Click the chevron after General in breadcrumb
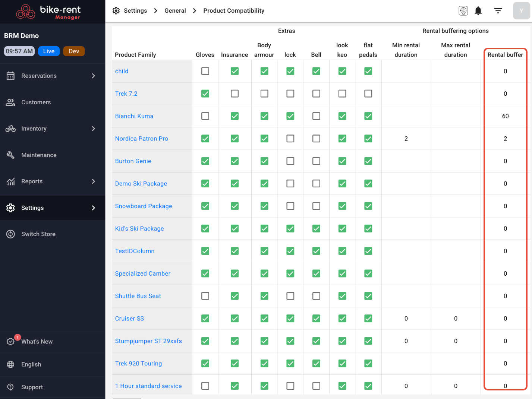 tap(195, 11)
